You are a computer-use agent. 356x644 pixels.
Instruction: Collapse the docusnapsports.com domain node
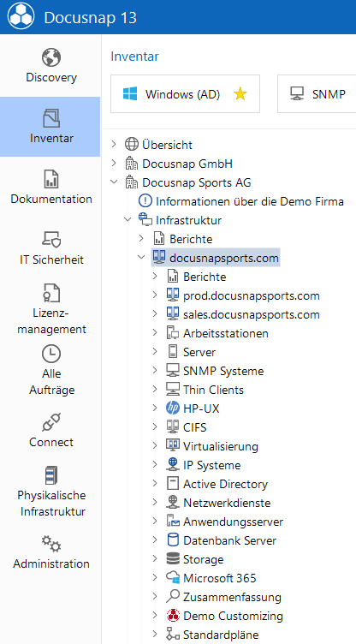pyautogui.click(x=141, y=258)
